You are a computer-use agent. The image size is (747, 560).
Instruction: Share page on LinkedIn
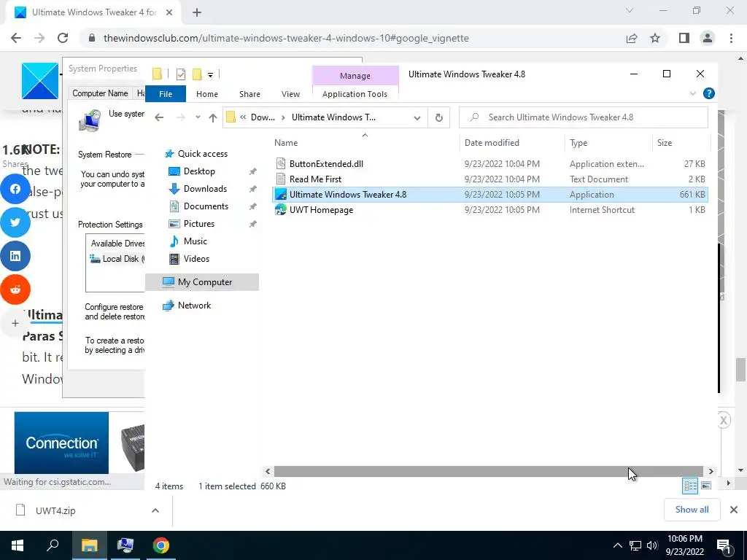pos(15,256)
